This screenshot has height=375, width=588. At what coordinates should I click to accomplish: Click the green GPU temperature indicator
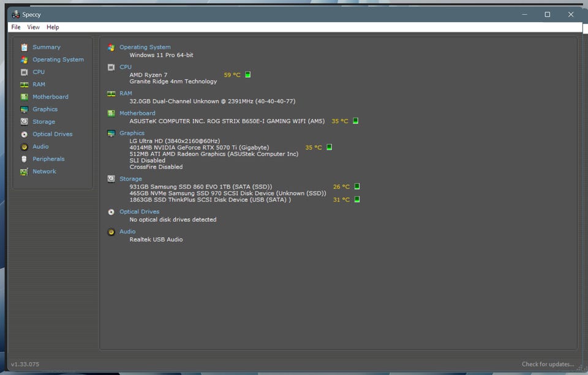[x=330, y=146]
